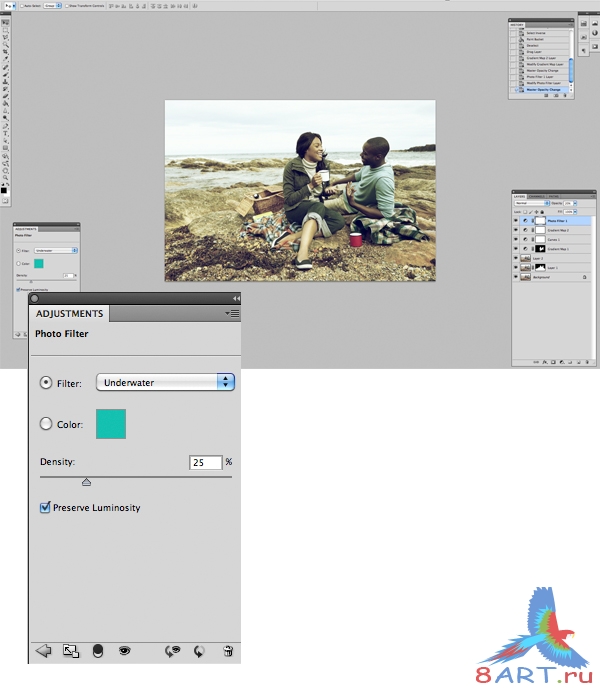Select the Eraser tool

click(5, 96)
